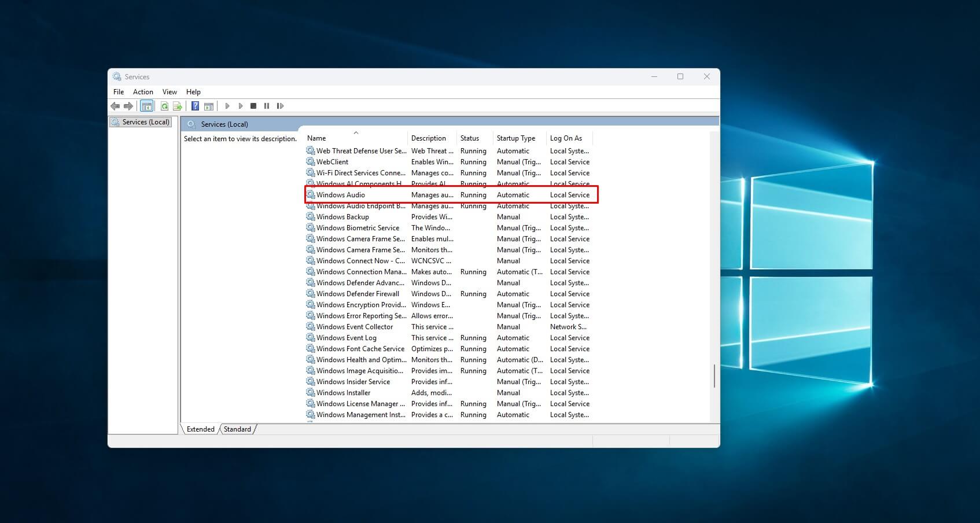Screen dimensions: 980x523
Task: Select the Windows License Manager service name
Action: coord(360,403)
